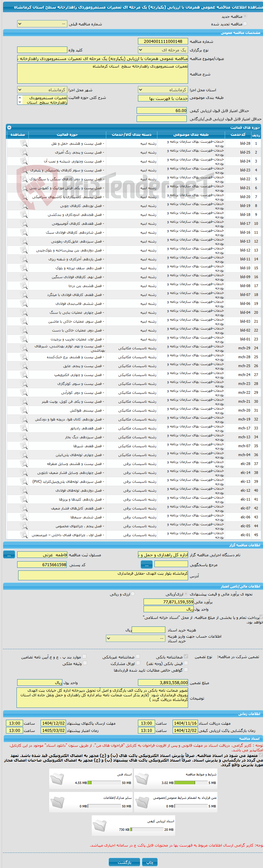Click the کدخدمت column header
Screen dimensions: 263x868
[238, 134]
